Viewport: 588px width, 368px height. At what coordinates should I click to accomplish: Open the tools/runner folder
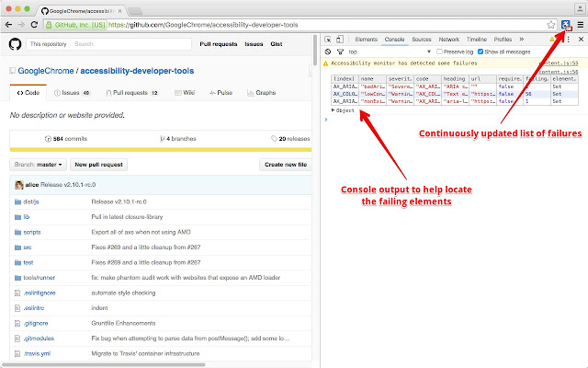pyautogui.click(x=39, y=278)
